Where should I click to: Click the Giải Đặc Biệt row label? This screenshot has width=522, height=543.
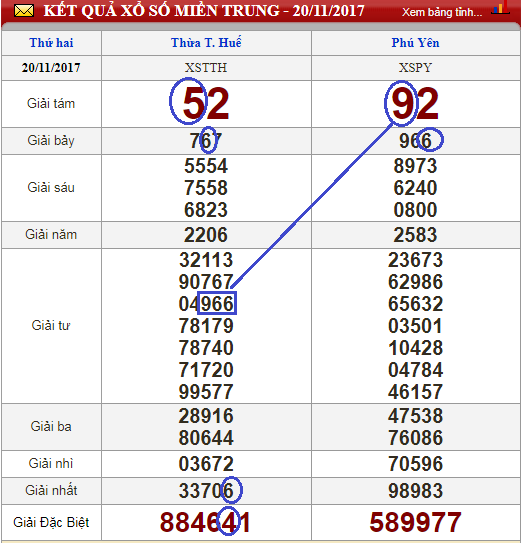[x=51, y=522]
